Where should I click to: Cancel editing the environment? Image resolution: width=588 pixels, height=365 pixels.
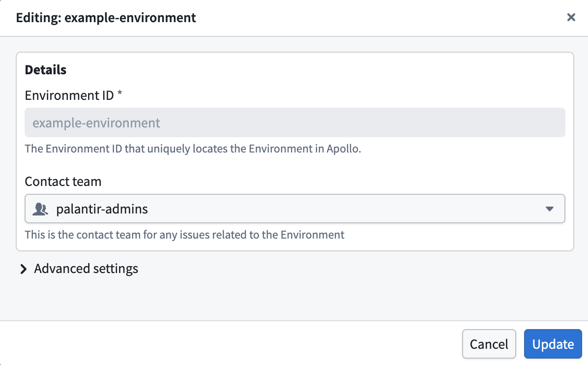[x=489, y=344]
